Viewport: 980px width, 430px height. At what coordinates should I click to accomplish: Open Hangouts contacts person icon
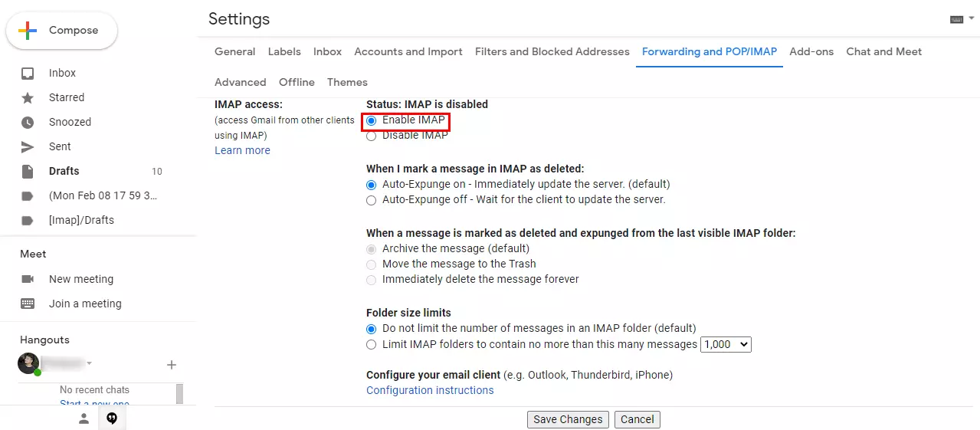pos(84,419)
